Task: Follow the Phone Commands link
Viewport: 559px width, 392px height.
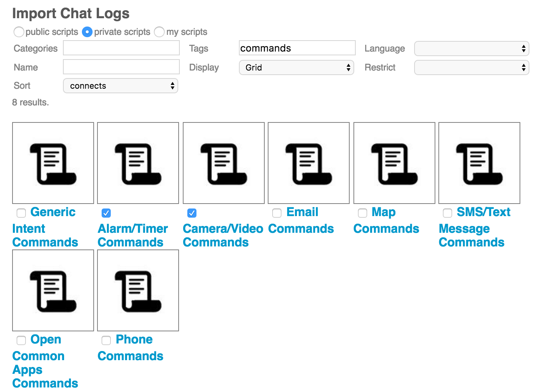Action: pos(130,348)
